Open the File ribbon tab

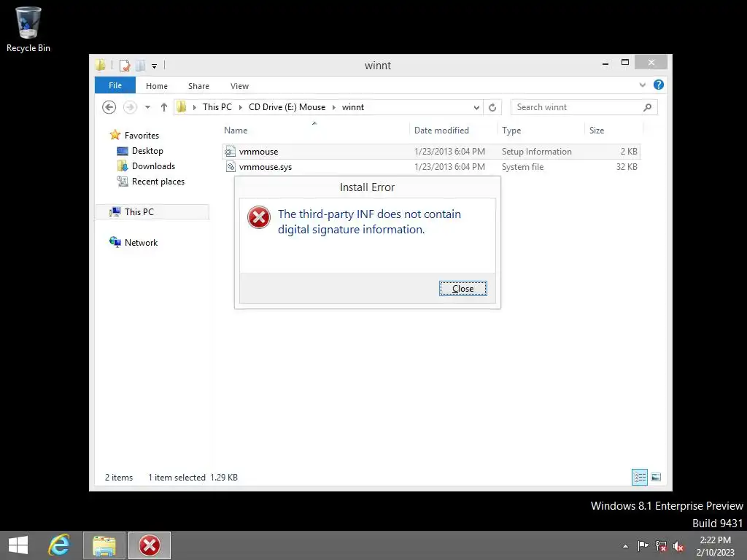coord(115,85)
